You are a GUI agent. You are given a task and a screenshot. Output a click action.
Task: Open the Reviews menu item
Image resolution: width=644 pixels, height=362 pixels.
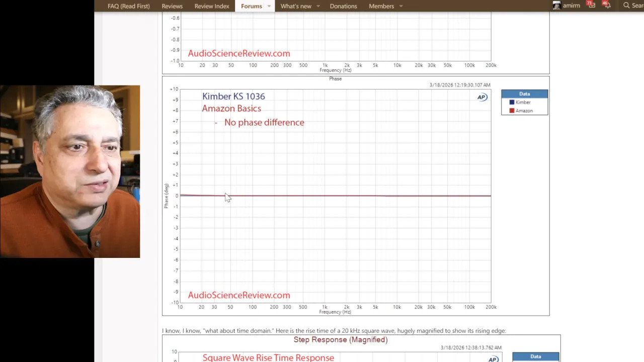(x=172, y=6)
